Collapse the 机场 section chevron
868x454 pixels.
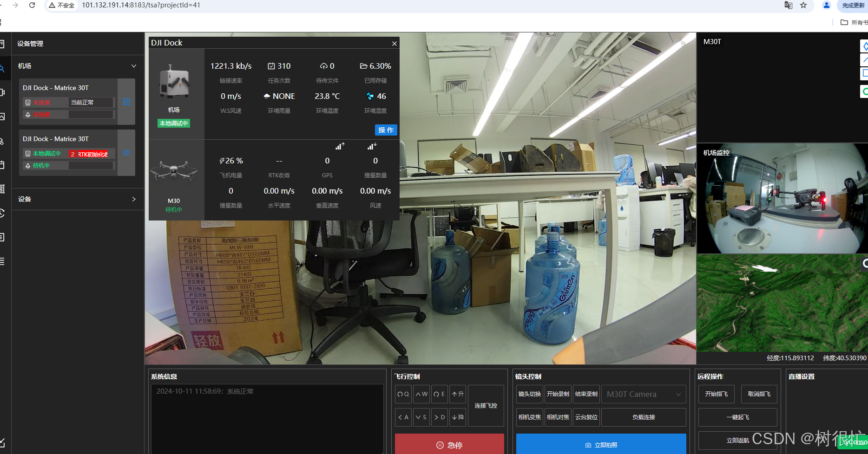point(134,66)
